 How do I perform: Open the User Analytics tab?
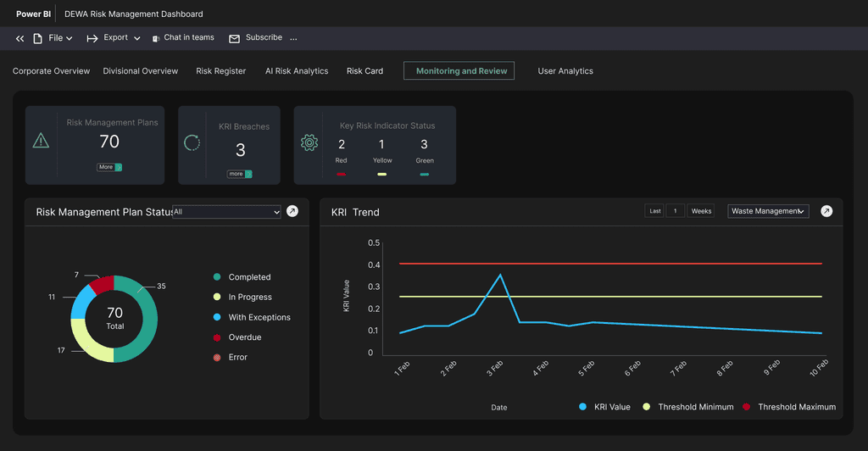coord(565,71)
